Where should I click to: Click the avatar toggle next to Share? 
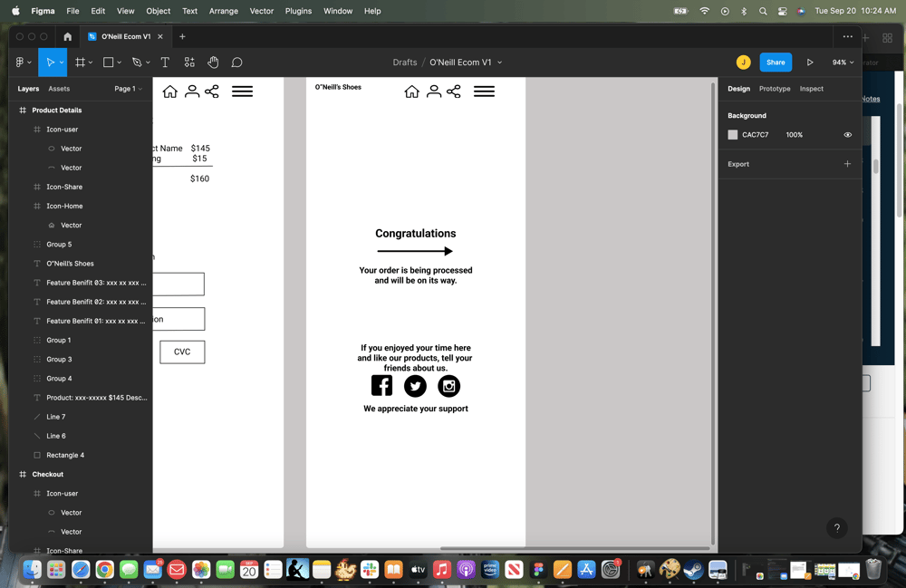[x=743, y=62]
